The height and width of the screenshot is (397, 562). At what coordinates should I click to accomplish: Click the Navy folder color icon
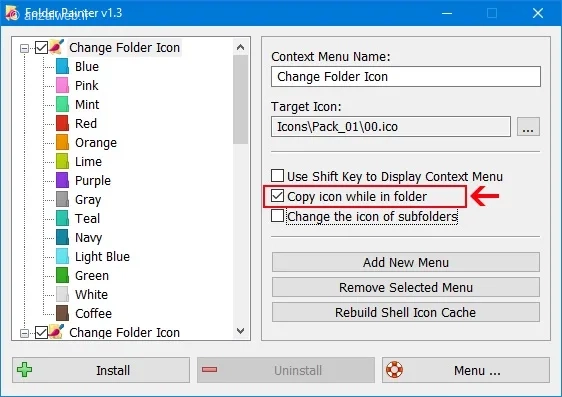pos(62,237)
